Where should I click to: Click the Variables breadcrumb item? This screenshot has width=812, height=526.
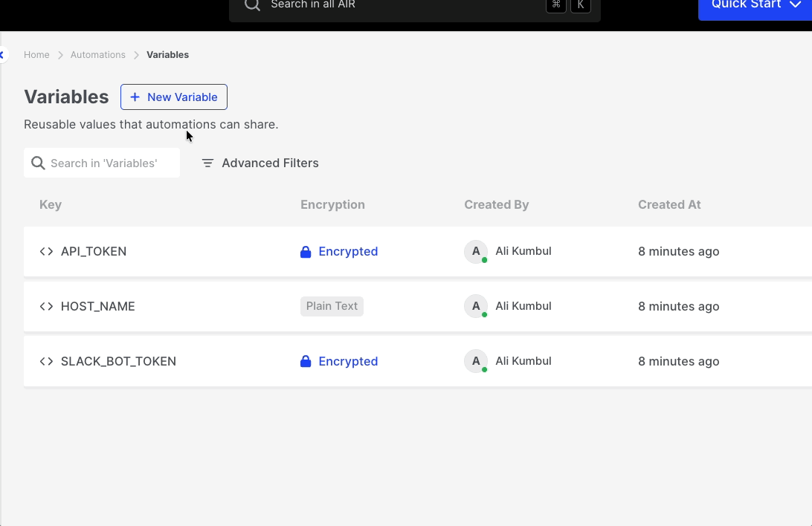168,55
